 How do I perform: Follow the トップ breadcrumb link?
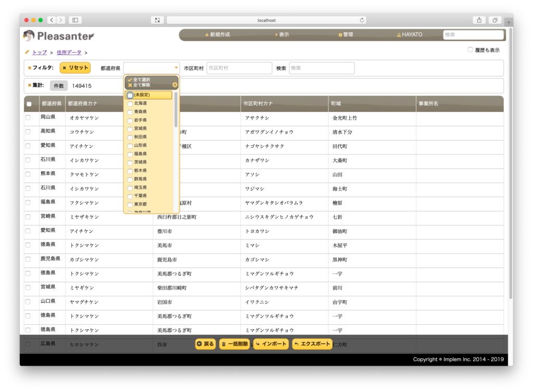[40, 53]
